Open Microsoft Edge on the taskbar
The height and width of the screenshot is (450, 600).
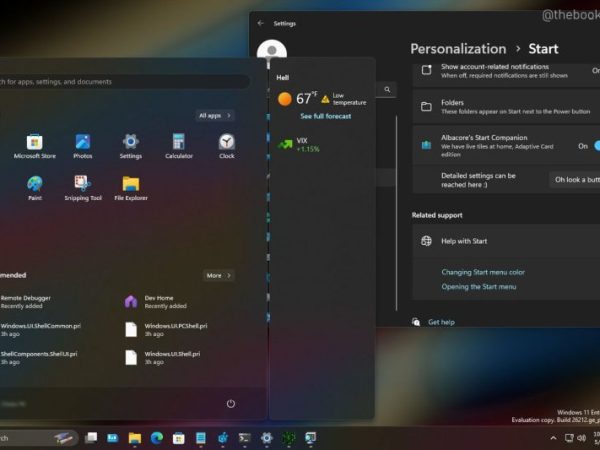click(x=157, y=438)
